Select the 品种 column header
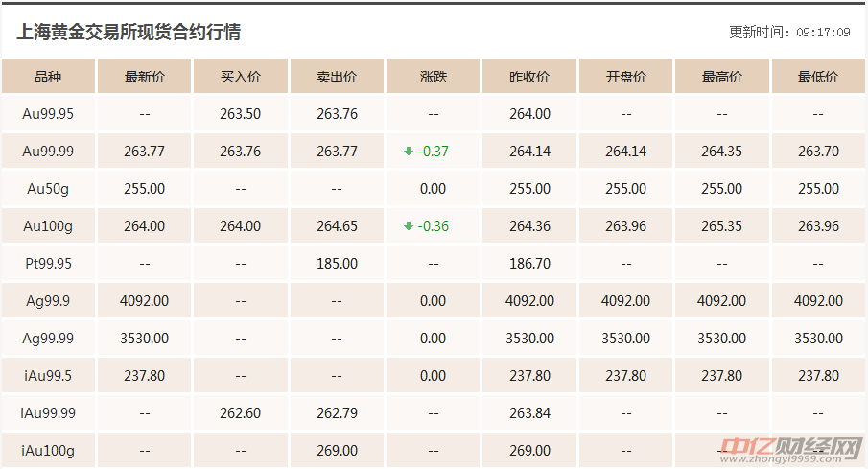Screen dimensions: 868x469 [48, 77]
